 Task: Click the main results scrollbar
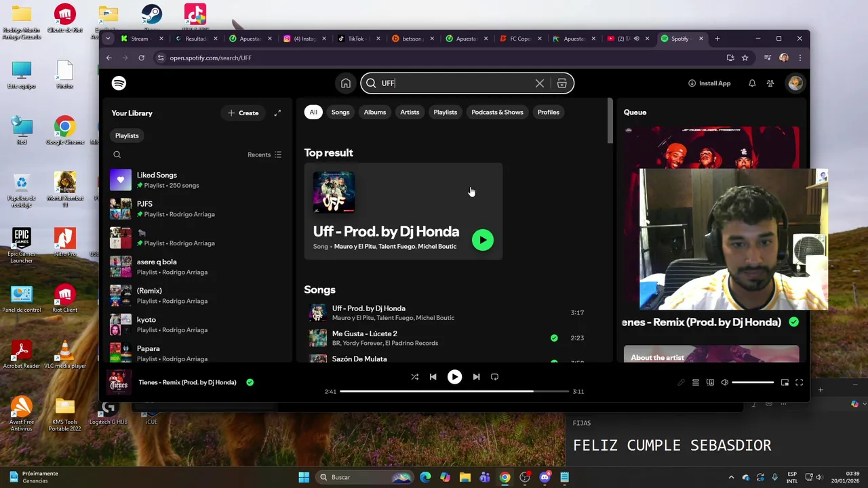[x=610, y=121]
